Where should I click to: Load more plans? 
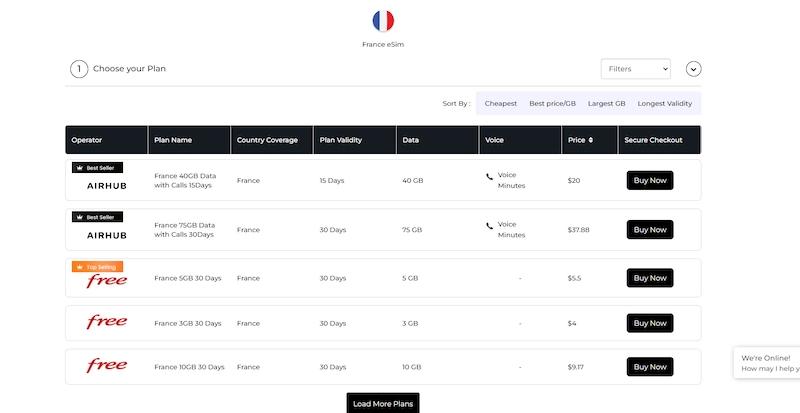pos(384,403)
